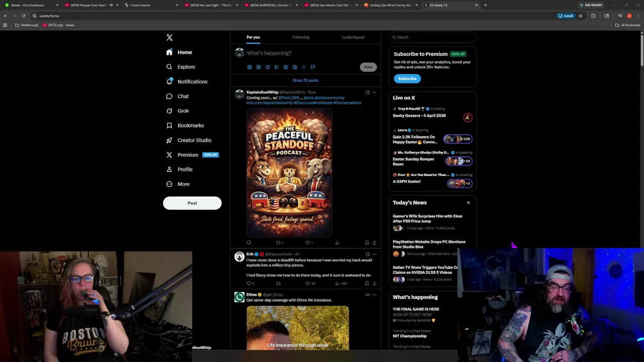Switch to the For you tab

coord(253,37)
